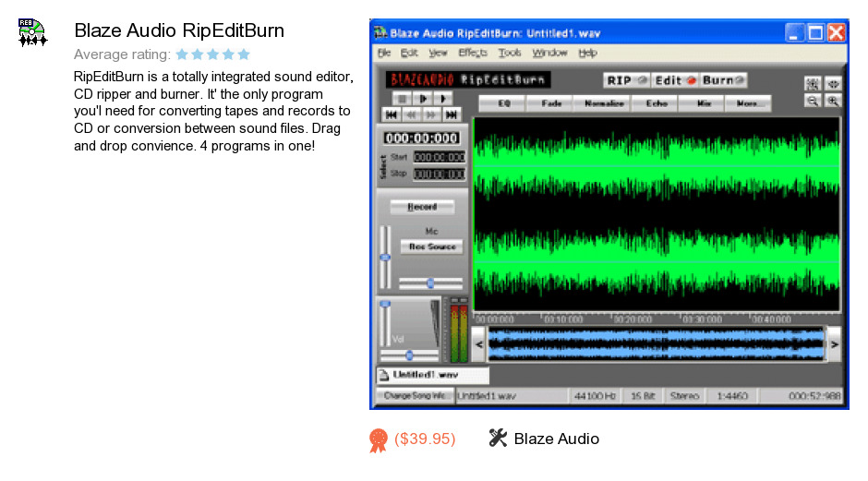Click the Untitled1.wav file tab
Image resolution: width=868 pixels, height=481 pixels.
(433, 375)
